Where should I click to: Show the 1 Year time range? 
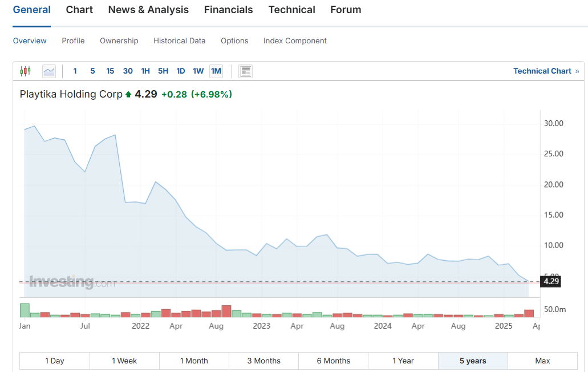[x=403, y=361]
